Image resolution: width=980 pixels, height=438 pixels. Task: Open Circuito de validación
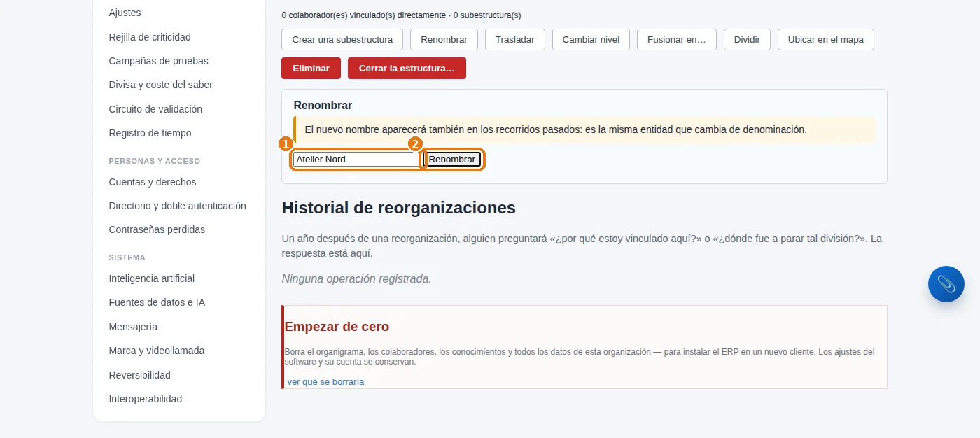(x=155, y=109)
